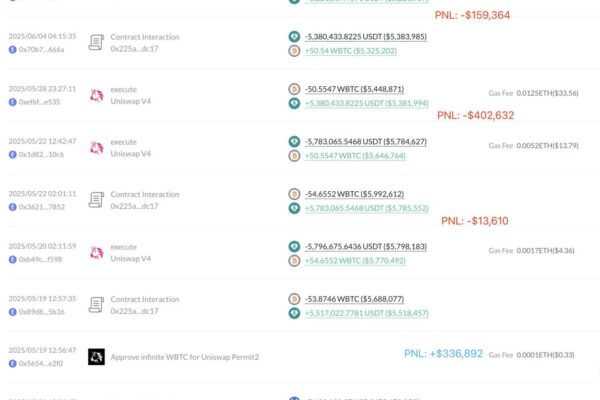This screenshot has width=600, height=400.
Task: Click -53.8746 WBTC sent amount
Action: 354,299
